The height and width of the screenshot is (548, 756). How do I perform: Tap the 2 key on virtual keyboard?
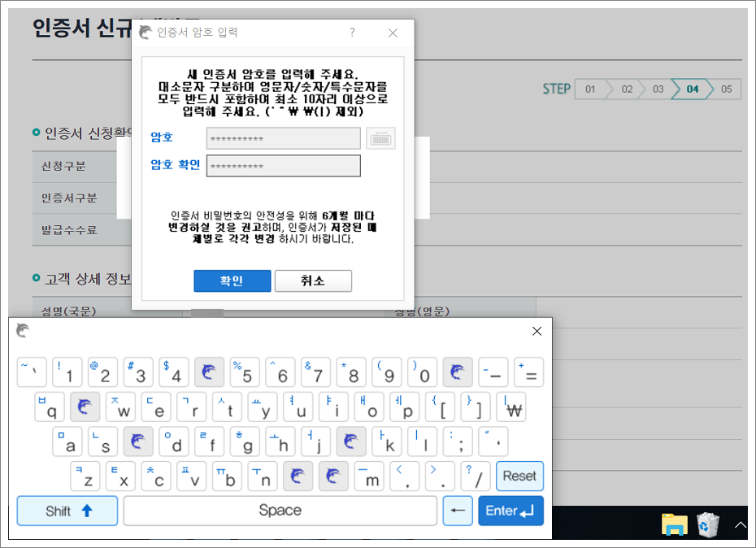pyautogui.click(x=102, y=372)
